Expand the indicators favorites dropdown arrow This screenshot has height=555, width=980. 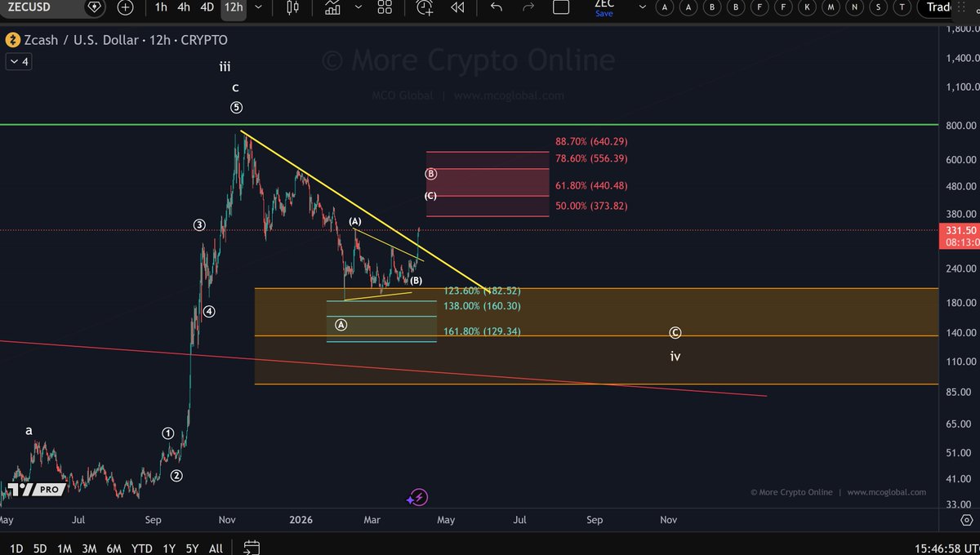pos(357,7)
